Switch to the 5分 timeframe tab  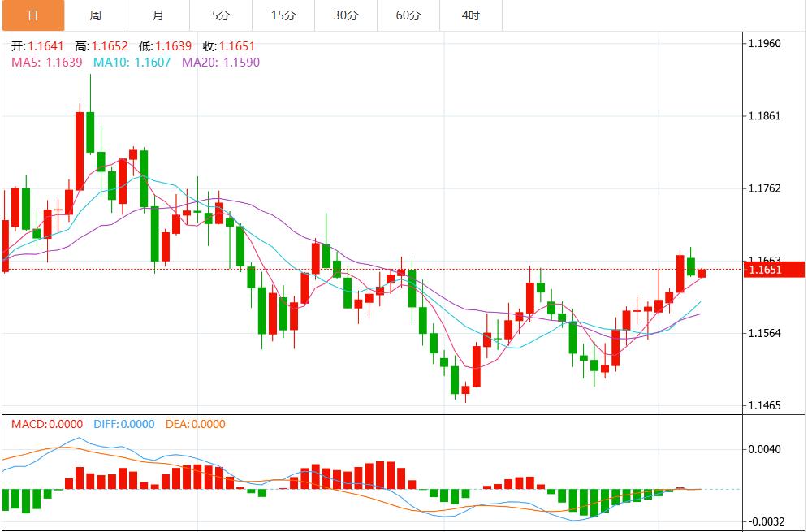click(x=221, y=15)
